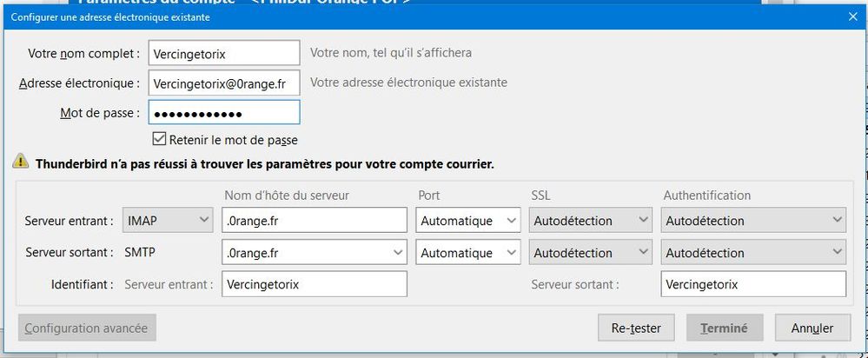Click the Terminé button
Image resolution: width=868 pixels, height=358 pixels.
click(725, 328)
